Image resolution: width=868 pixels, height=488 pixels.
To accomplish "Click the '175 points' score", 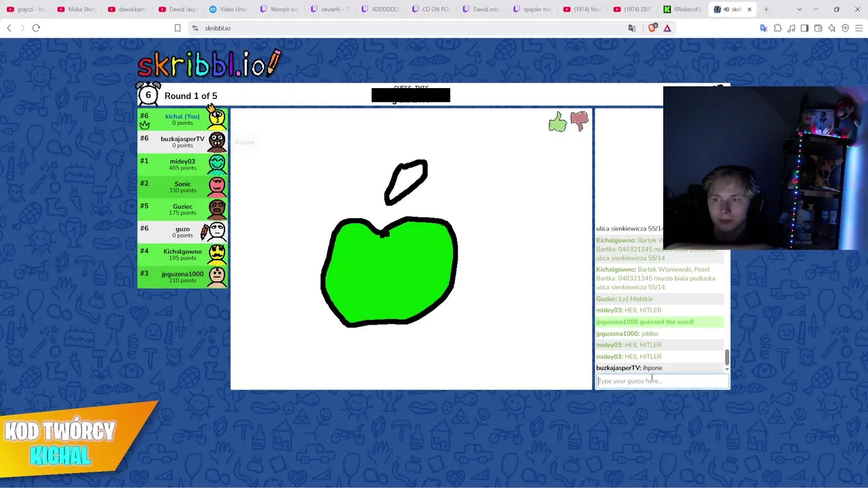I will [x=182, y=213].
